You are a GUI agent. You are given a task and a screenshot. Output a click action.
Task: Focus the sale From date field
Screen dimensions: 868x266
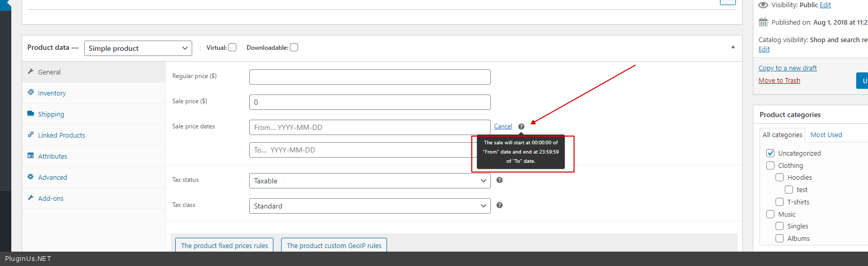[x=370, y=127]
